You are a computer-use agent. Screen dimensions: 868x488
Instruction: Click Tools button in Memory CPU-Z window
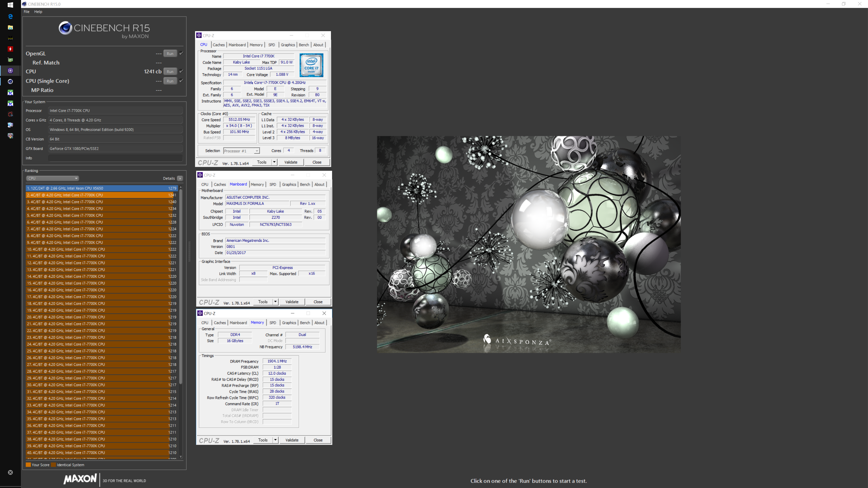tap(263, 440)
